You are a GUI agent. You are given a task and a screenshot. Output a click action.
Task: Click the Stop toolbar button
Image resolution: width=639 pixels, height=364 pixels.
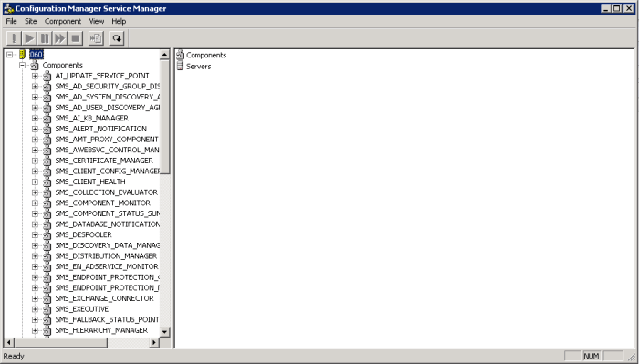(x=76, y=38)
